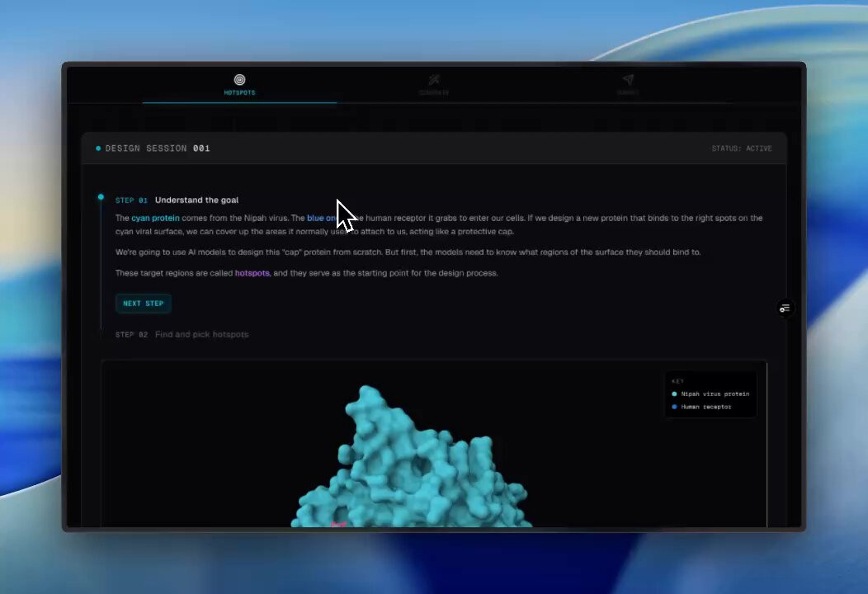
Task: Switch to the paper plane tab
Action: click(628, 85)
